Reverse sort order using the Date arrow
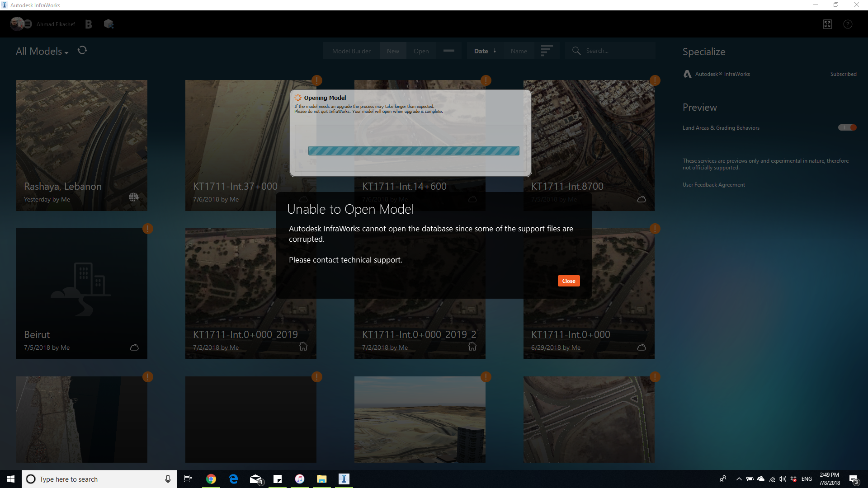This screenshot has width=868, height=488. tap(495, 51)
